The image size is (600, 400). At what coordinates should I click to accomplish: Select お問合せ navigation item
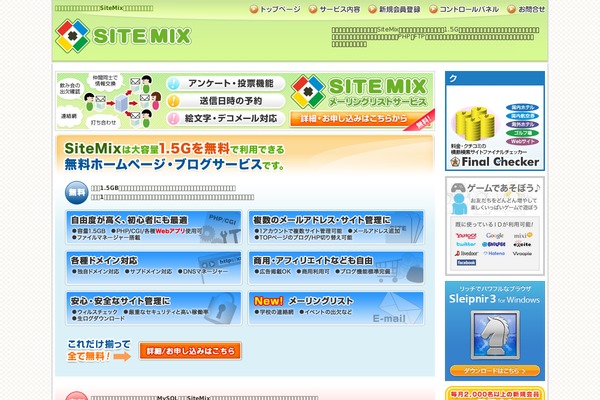pyautogui.click(x=527, y=9)
